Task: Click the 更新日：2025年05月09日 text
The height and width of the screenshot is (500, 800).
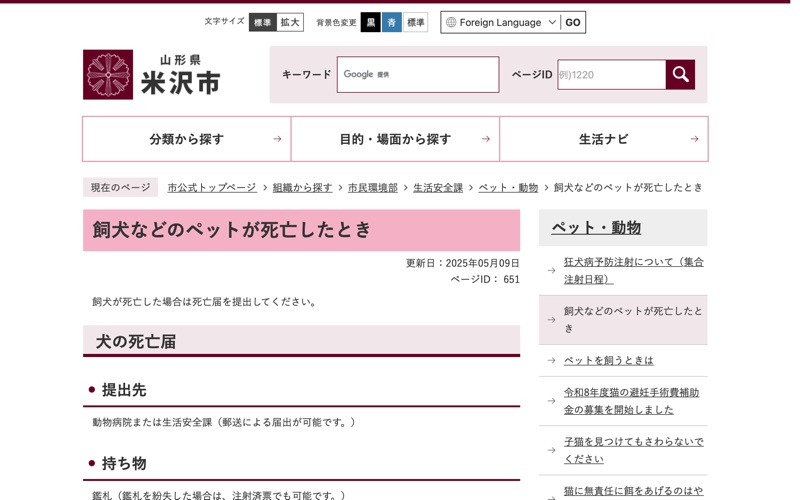Action: click(463, 263)
